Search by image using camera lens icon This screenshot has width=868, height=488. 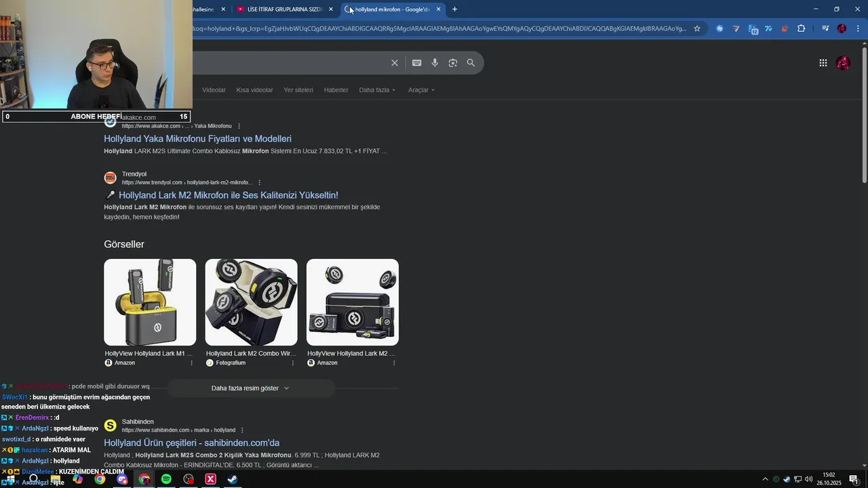(x=453, y=63)
